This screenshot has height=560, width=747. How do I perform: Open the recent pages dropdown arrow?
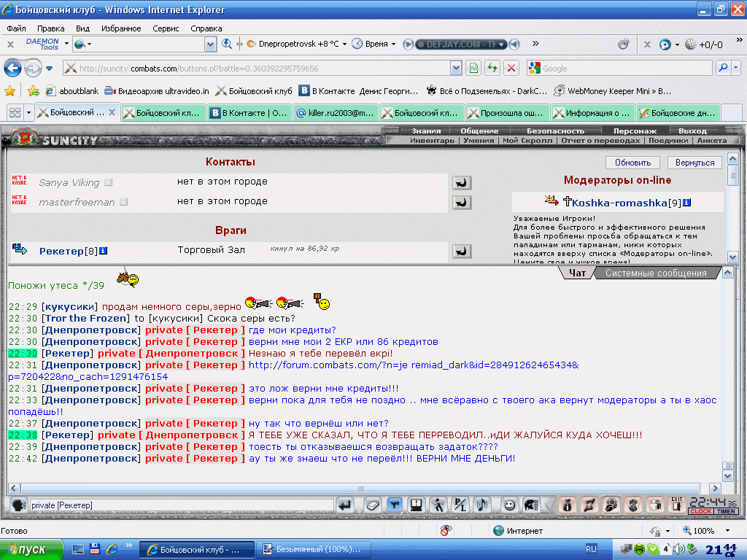click(x=49, y=69)
